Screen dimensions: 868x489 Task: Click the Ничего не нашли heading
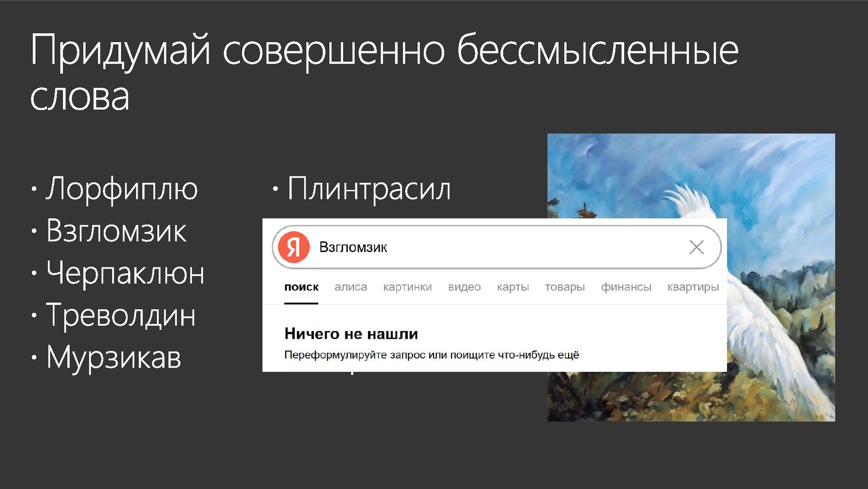351,334
